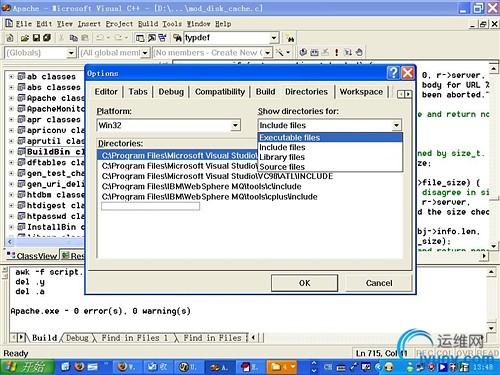The width and height of the screenshot is (500, 375).
Task: Click the Search icon right of typdef box
Action: 290,39
